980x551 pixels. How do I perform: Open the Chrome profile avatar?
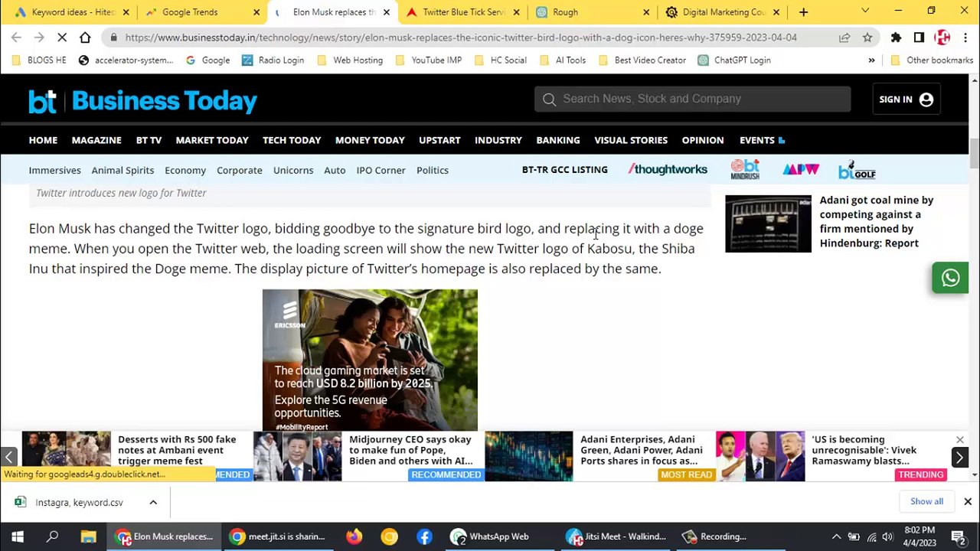(942, 37)
